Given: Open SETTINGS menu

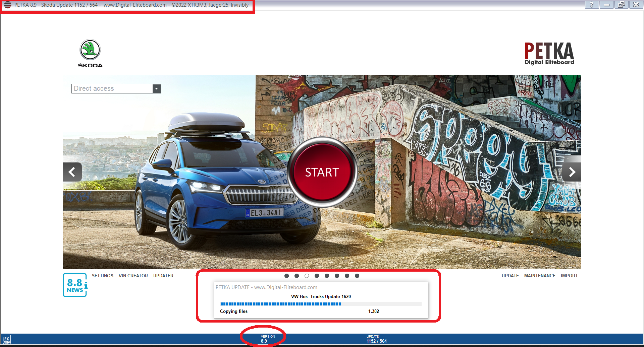Looking at the screenshot, I should [x=103, y=276].
